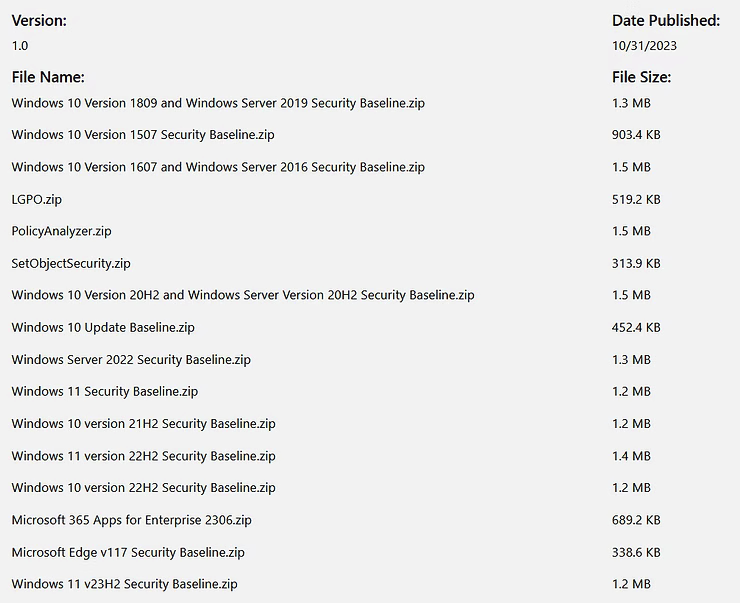
Task: Select Windows 10 Version 1809 and Server 2019 file name
Action: click(218, 103)
